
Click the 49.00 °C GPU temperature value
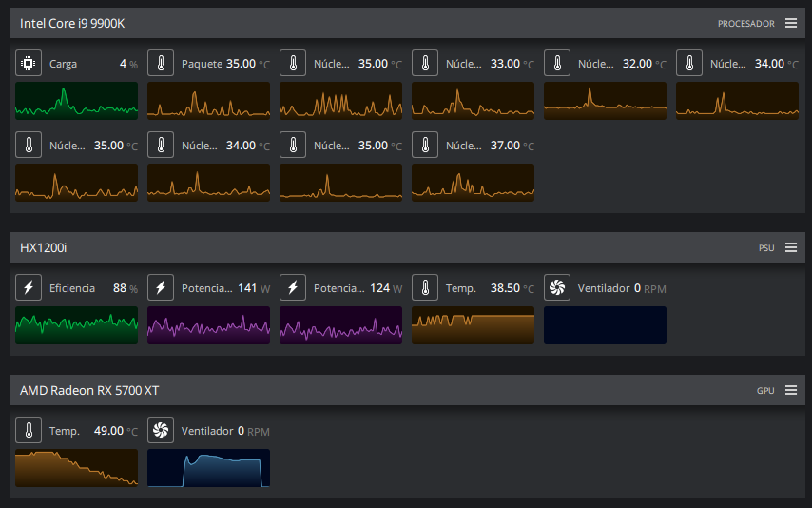click(115, 431)
